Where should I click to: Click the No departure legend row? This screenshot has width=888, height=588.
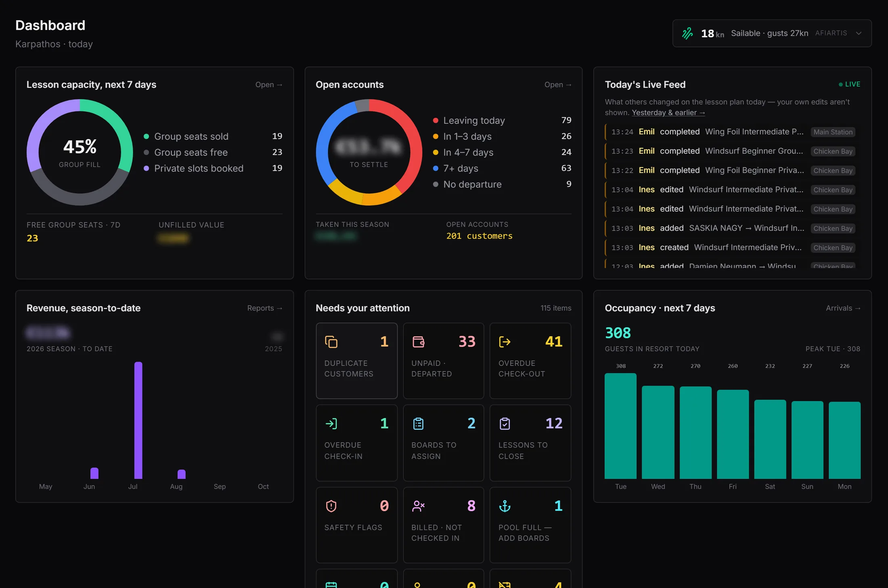(502, 184)
